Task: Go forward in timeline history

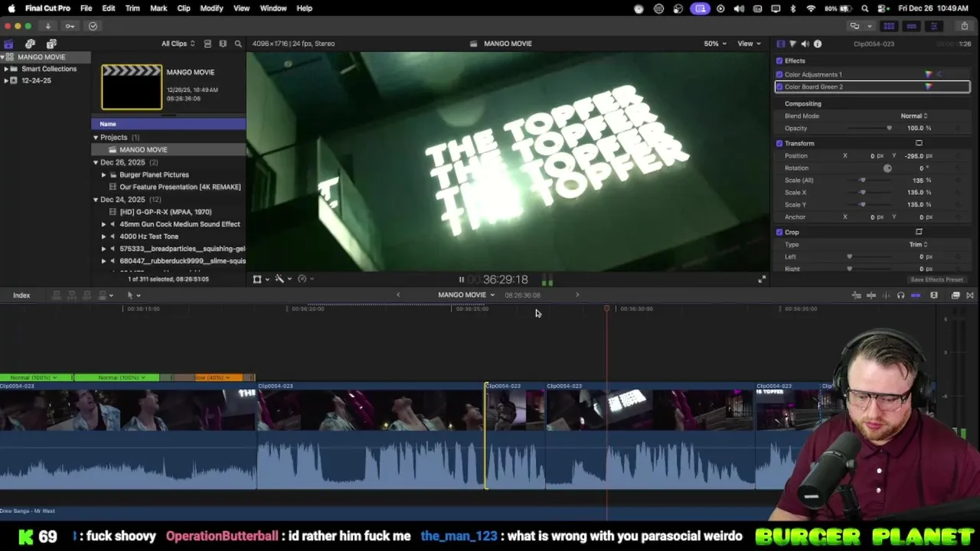Action: click(x=577, y=295)
